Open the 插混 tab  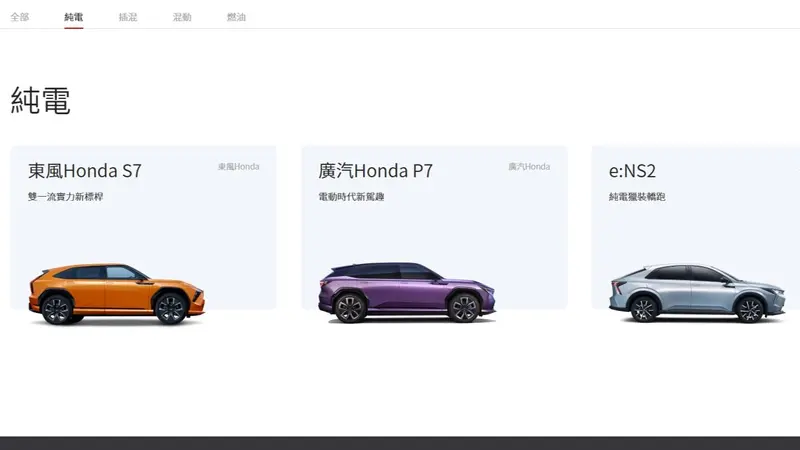coord(128,17)
